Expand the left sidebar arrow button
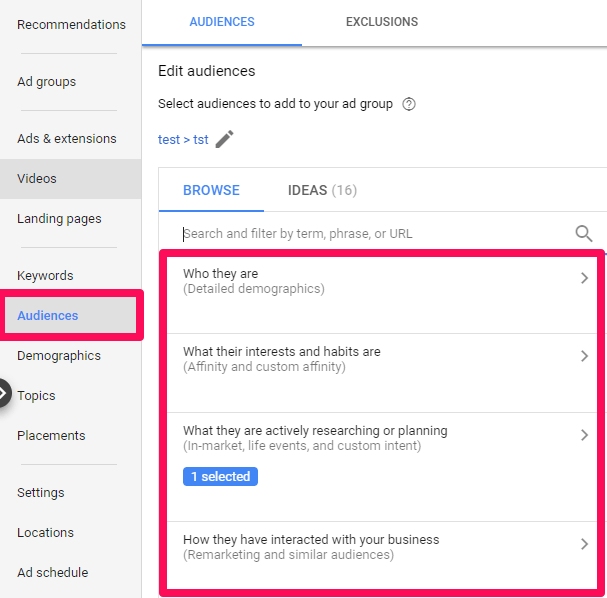 4,394
